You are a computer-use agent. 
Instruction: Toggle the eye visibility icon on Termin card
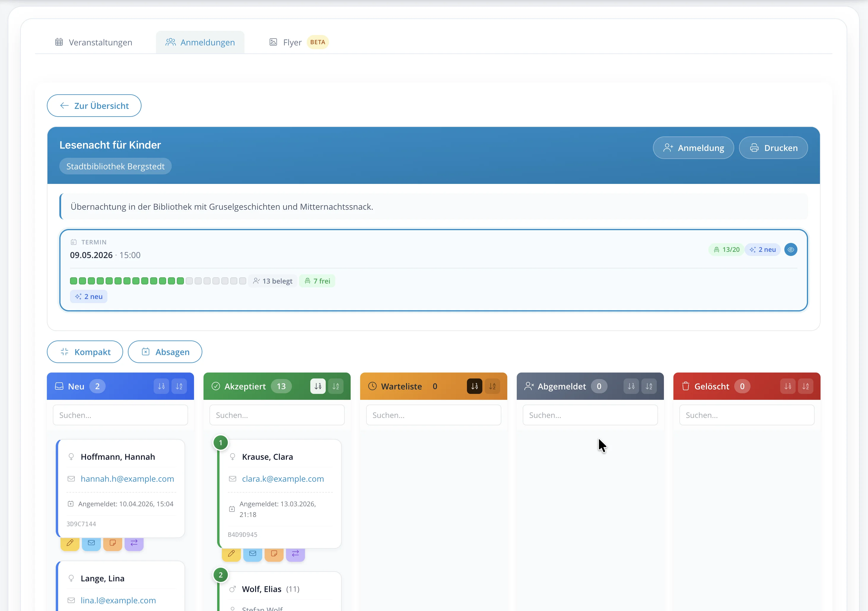tap(791, 249)
